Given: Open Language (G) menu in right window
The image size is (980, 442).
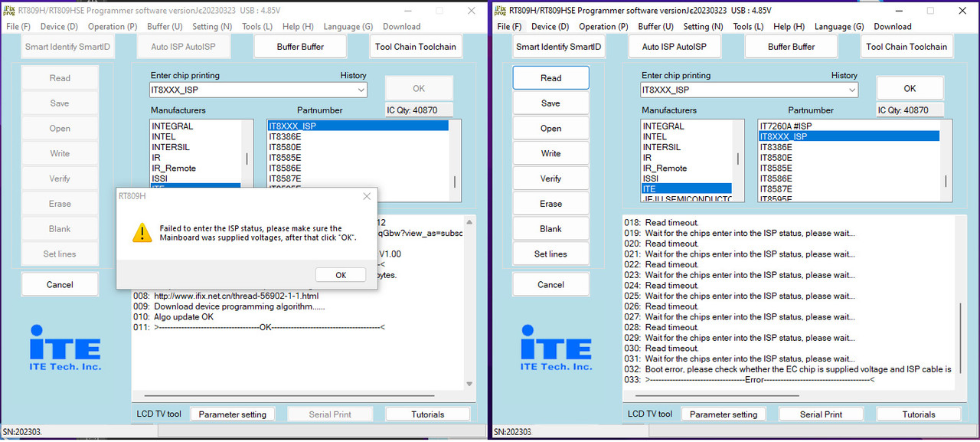Looking at the screenshot, I should [x=839, y=26].
